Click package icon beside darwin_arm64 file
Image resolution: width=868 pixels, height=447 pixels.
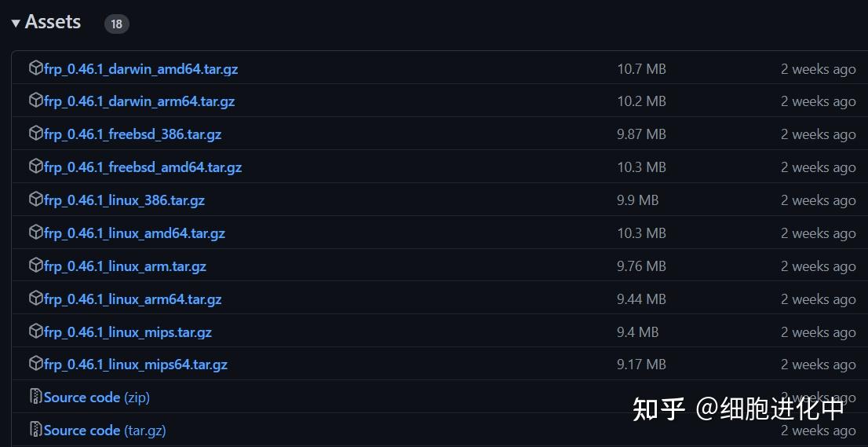pos(35,101)
